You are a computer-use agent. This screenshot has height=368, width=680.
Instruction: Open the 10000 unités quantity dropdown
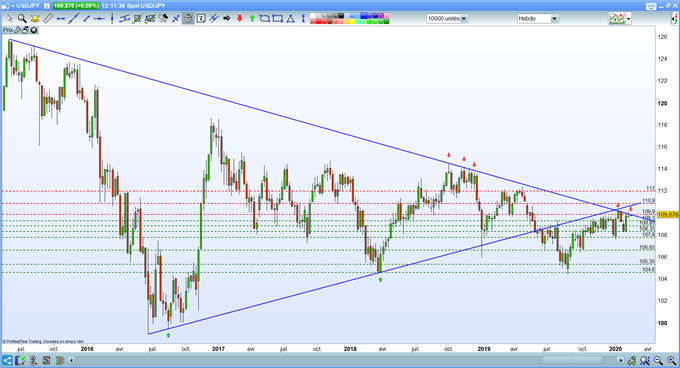tap(464, 19)
